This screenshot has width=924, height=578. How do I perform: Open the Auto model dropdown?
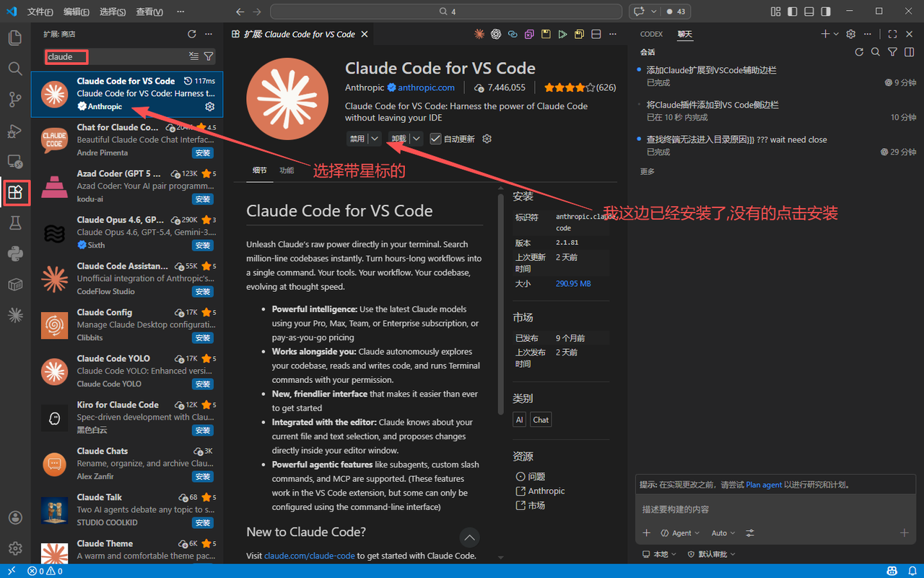(x=723, y=533)
